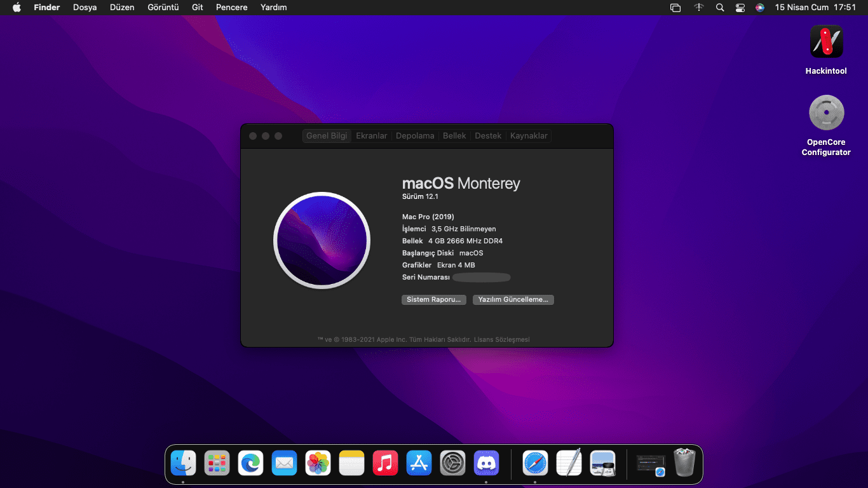Open the Pencere menu

coord(231,8)
